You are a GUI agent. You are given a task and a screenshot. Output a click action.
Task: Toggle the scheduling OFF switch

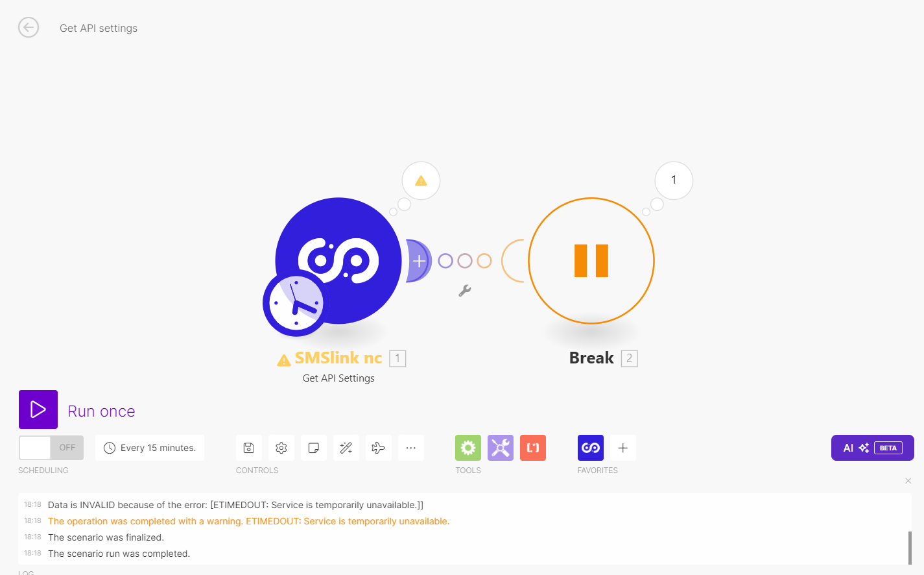51,448
